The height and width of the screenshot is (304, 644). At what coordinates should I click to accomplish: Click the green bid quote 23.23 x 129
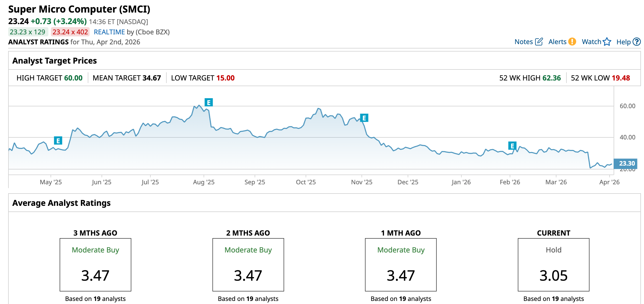pos(28,32)
